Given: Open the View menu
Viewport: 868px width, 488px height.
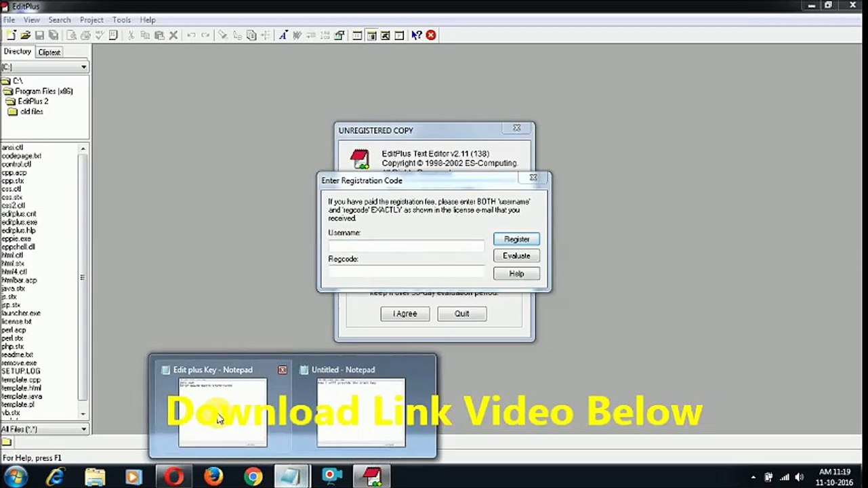Looking at the screenshot, I should click(32, 20).
